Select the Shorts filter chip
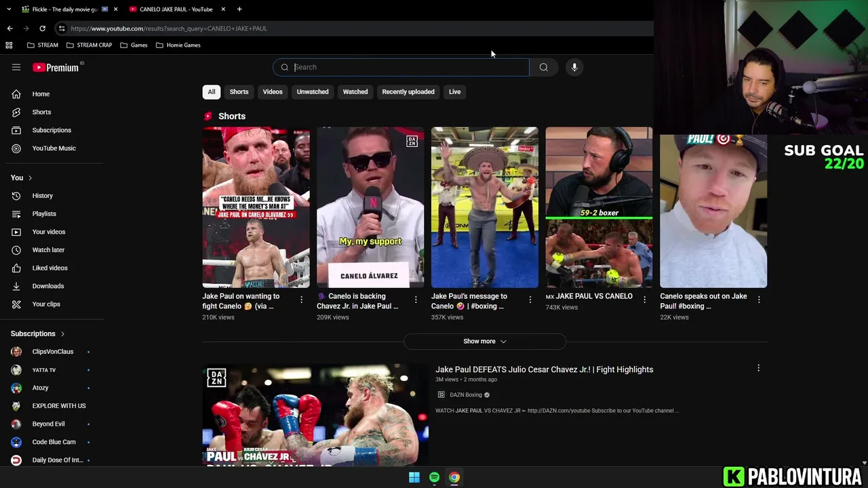This screenshot has height=488, width=868. (239, 92)
